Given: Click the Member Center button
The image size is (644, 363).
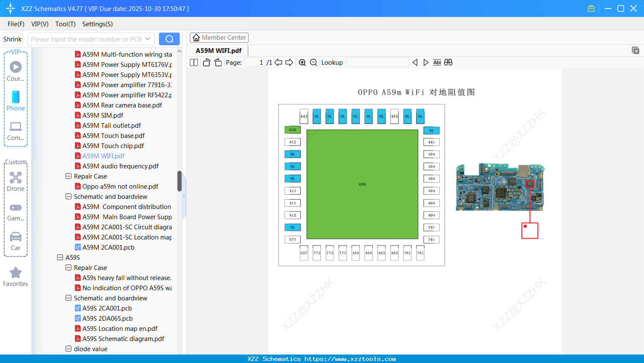Looking at the screenshot, I should (219, 37).
